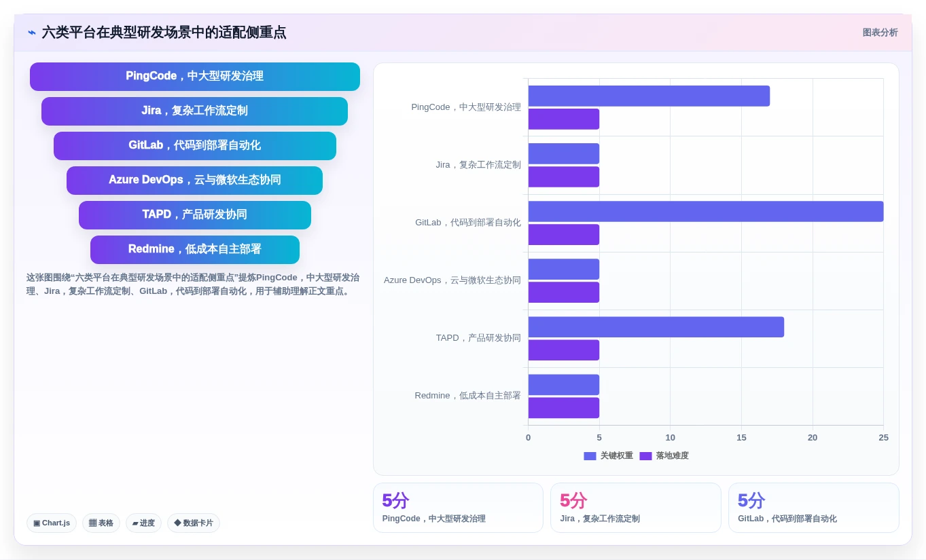Viewport: 926px width, 560px height.
Task: Select the TAPD，产品研发协同 funnel bar
Action: click(195, 215)
